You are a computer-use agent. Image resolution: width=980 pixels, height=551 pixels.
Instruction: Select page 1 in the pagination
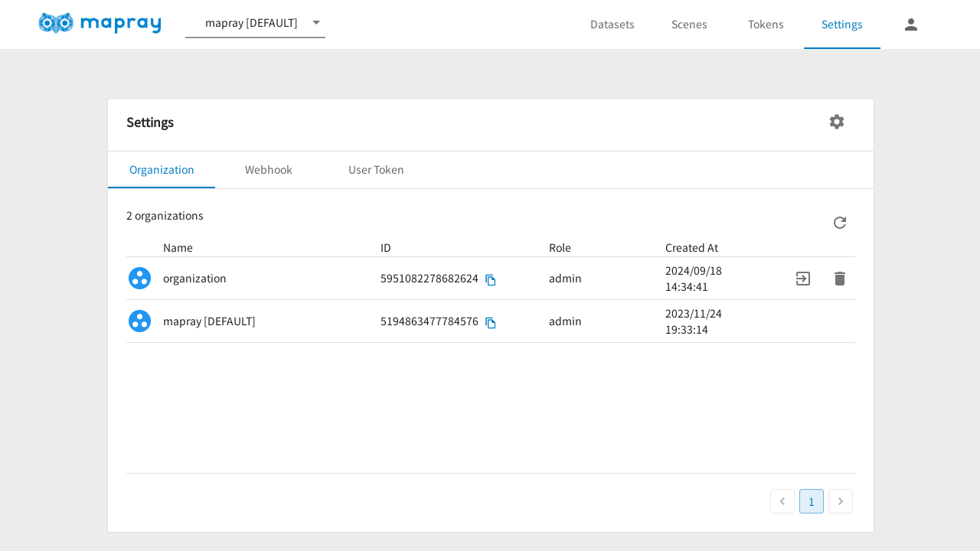[x=811, y=501]
